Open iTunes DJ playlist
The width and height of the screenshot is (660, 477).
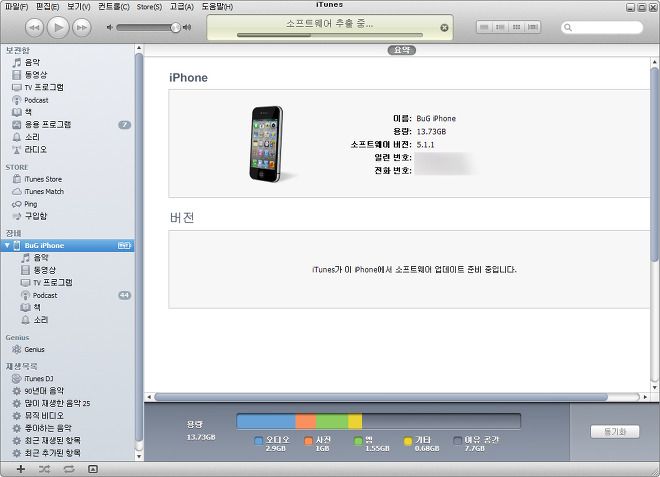click(x=67, y=378)
